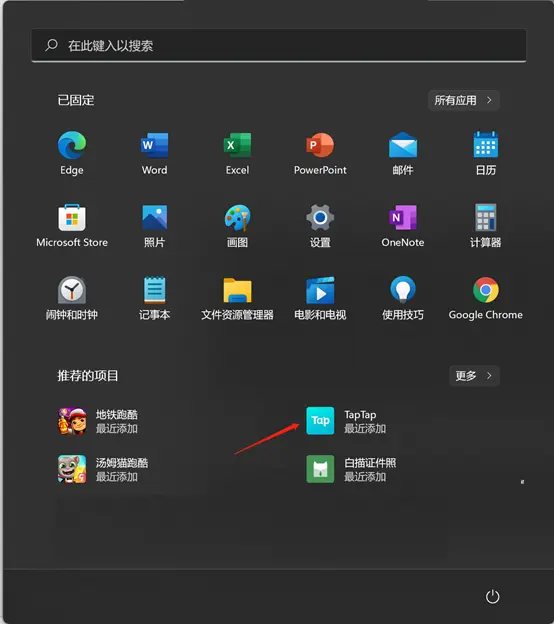Open the 照片 photos app
Screen dimensions: 554x624
pos(154,226)
